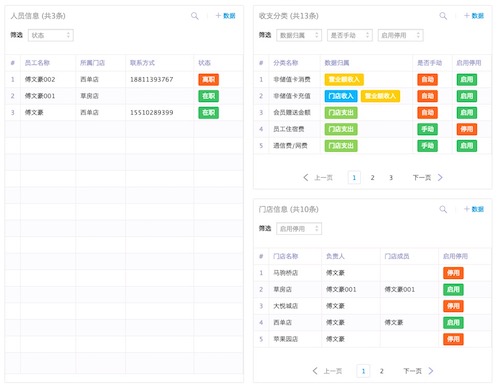This screenshot has height=390, width=499.
Task: Select store name 苹果园店
Action: (x=286, y=339)
